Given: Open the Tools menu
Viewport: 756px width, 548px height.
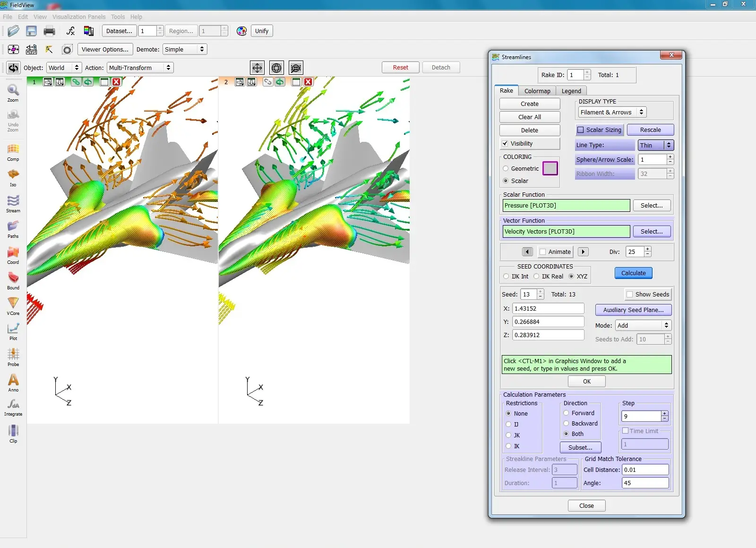Looking at the screenshot, I should point(118,17).
